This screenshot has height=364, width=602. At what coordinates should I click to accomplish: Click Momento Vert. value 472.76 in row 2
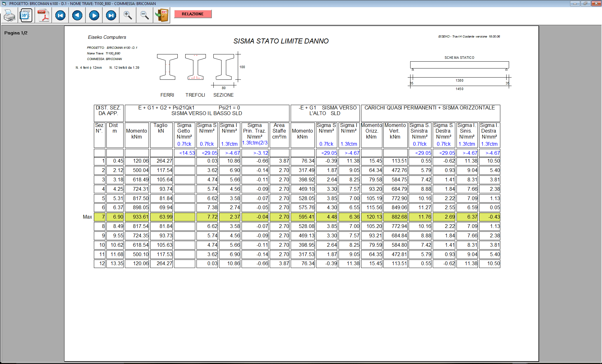click(395, 170)
